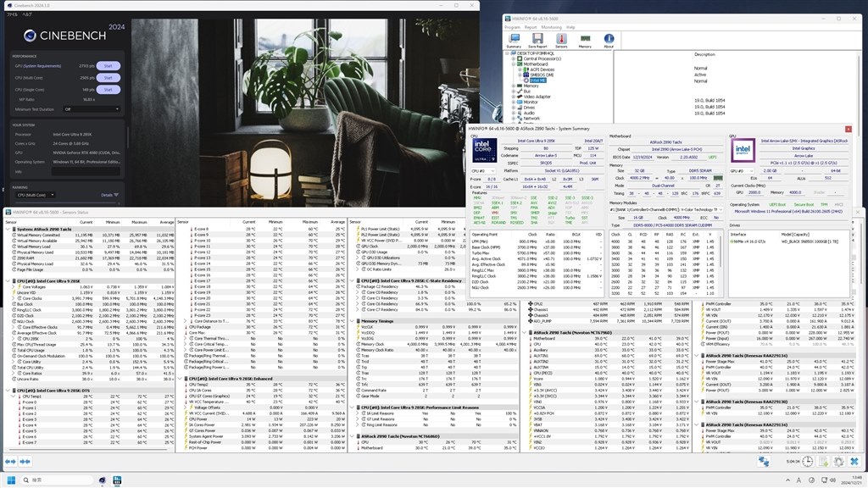868x488 pixels.
Task: Open the Ranking CPU (Multi Core) dropdown
Action: click(x=36, y=195)
